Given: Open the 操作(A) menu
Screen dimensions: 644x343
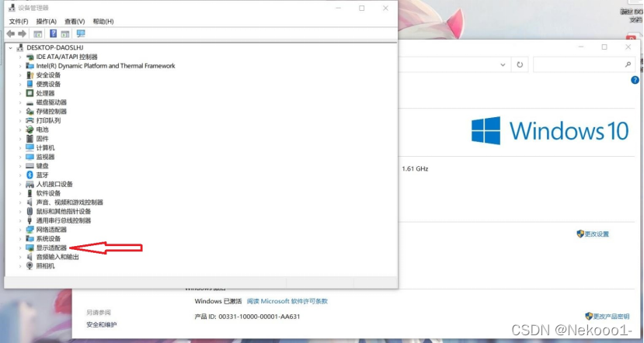Looking at the screenshot, I should 46,21.
